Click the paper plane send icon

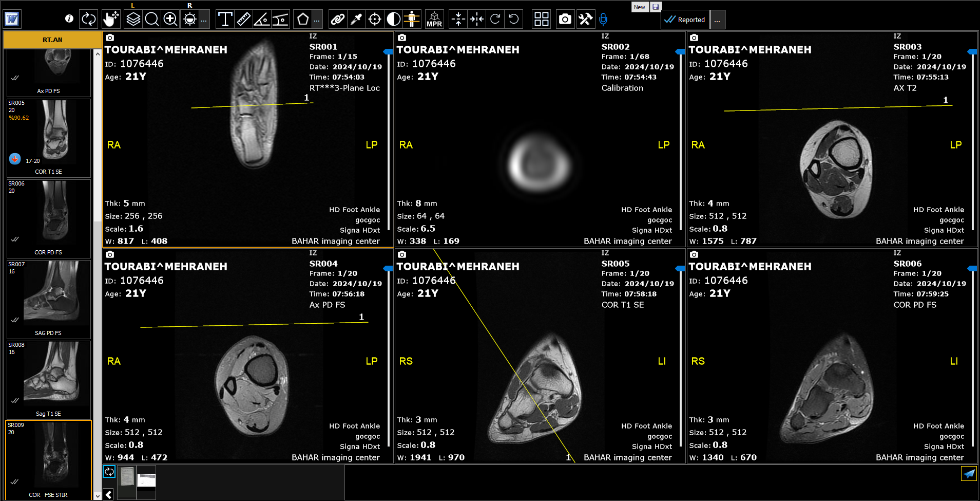[969, 474]
